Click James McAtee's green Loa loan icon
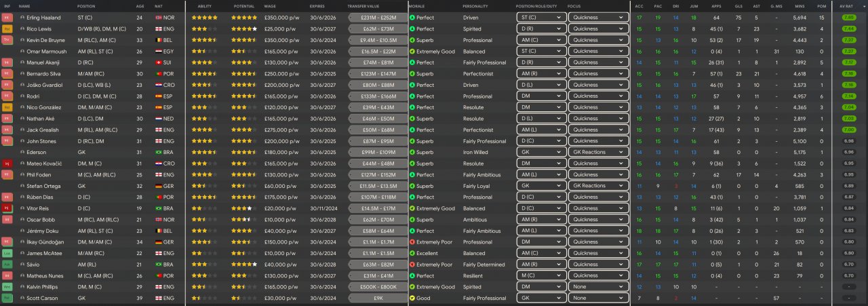 coord(7,252)
